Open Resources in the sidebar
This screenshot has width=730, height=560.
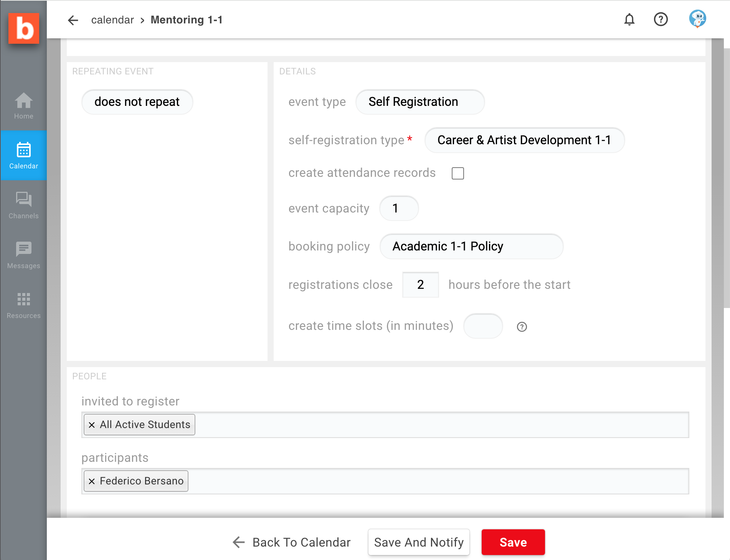pyautogui.click(x=24, y=305)
